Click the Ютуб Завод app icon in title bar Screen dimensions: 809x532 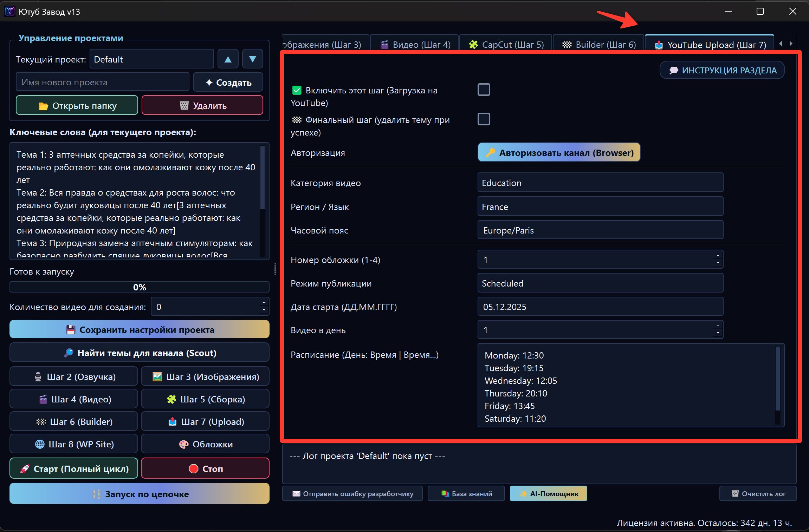coord(10,12)
